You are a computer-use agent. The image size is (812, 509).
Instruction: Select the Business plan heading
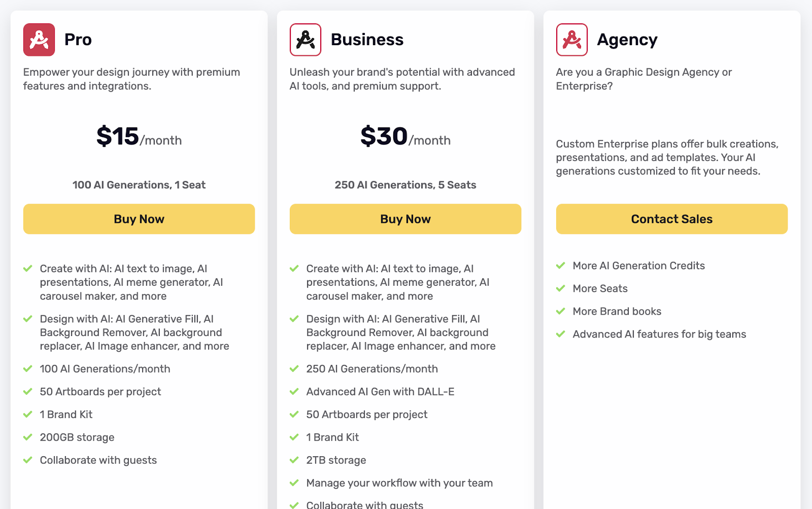pyautogui.click(x=367, y=40)
